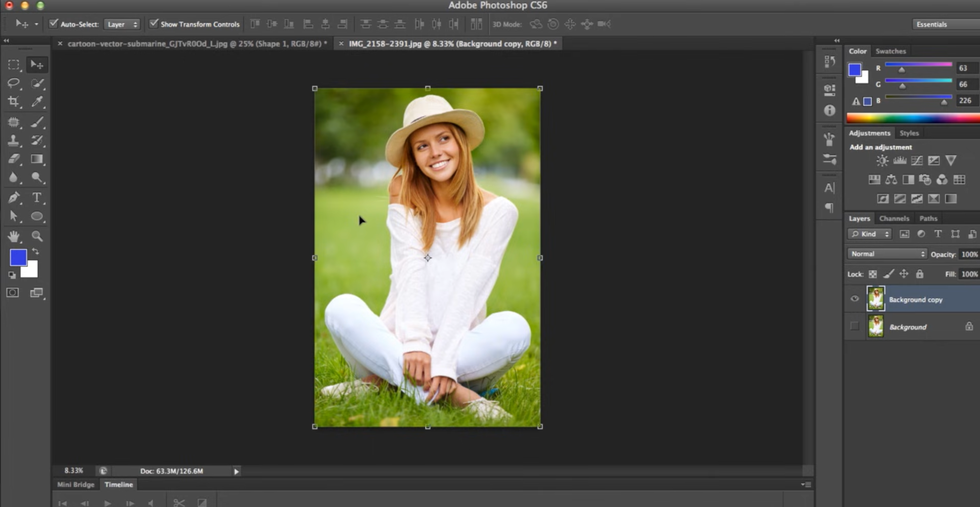The height and width of the screenshot is (507, 980).
Task: Toggle lock image pixels
Action: (889, 274)
